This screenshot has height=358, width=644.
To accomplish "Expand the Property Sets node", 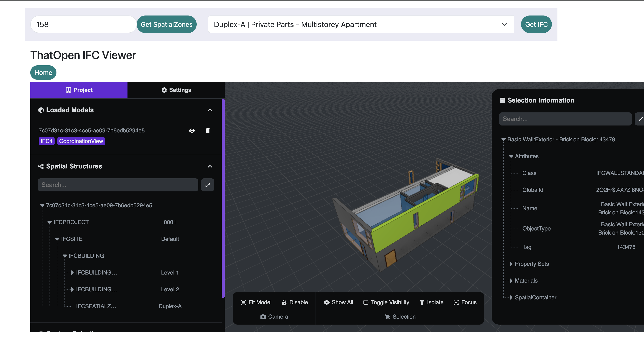I will pos(511,264).
